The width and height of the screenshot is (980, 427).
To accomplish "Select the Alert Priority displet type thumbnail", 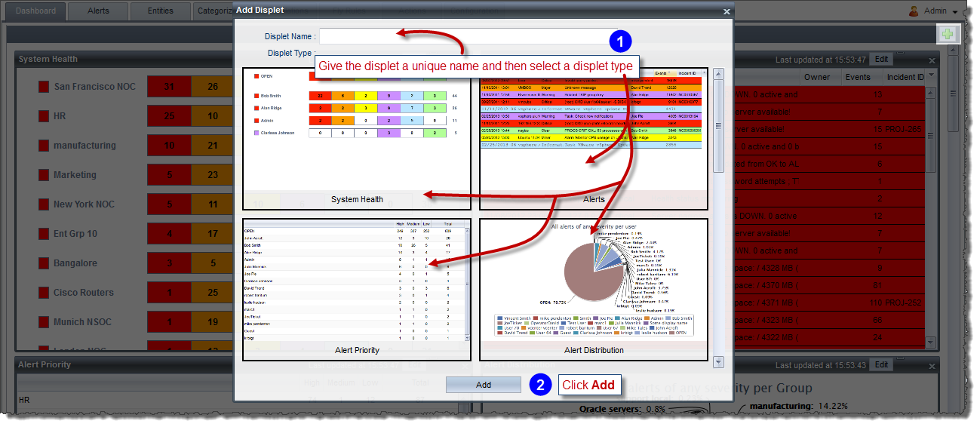I will click(x=357, y=290).
